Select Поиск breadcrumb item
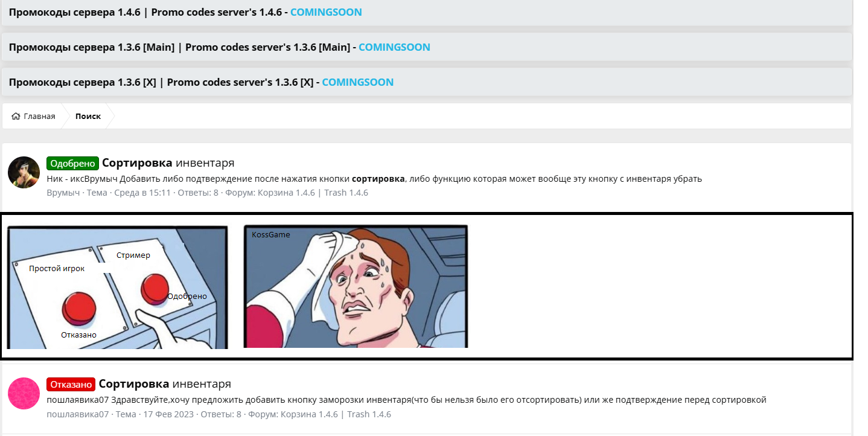This screenshot has height=436, width=868. point(88,117)
